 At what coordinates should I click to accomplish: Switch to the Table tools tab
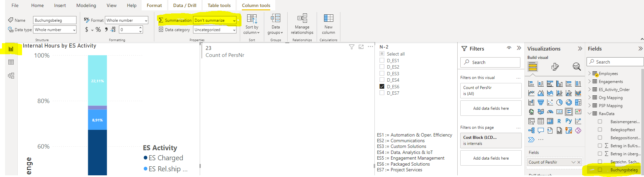pos(219,5)
